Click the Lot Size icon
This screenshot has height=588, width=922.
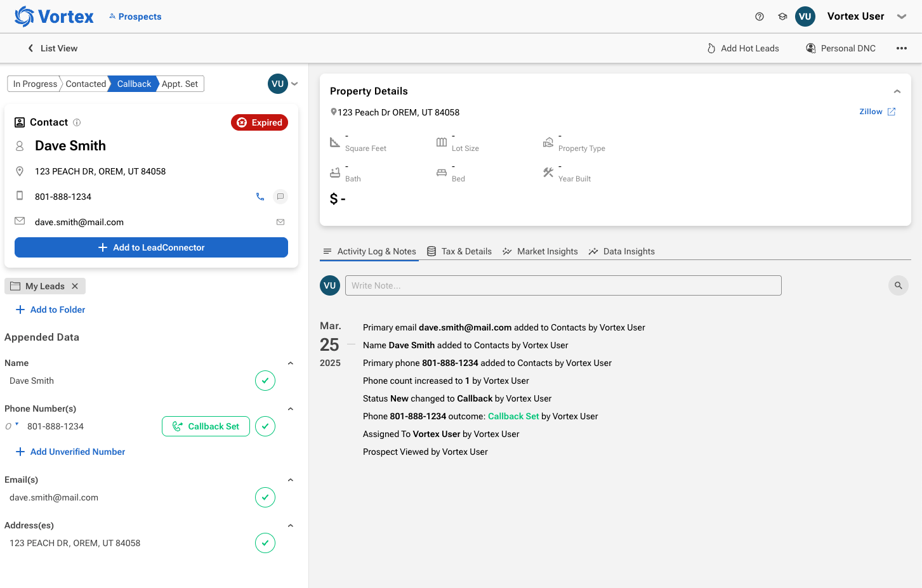tap(442, 142)
